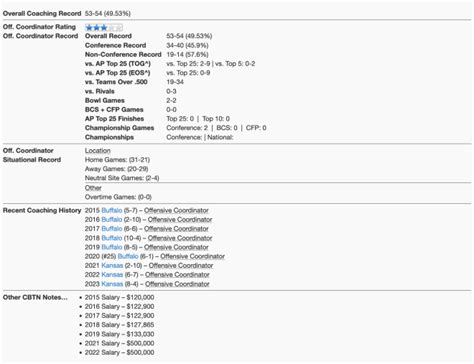Open the 2022 Kansas team link

pyautogui.click(x=112, y=275)
